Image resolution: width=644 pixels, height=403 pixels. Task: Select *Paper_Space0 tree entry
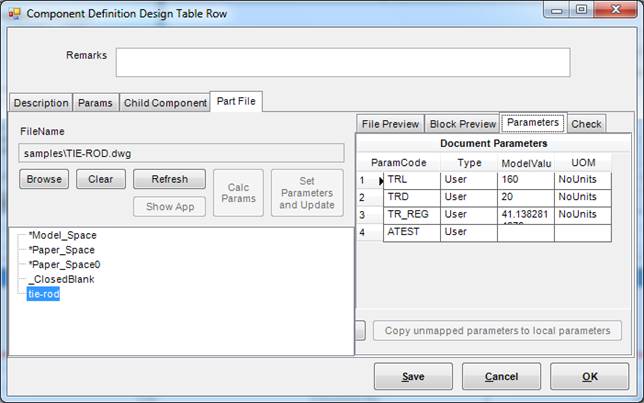click(64, 265)
